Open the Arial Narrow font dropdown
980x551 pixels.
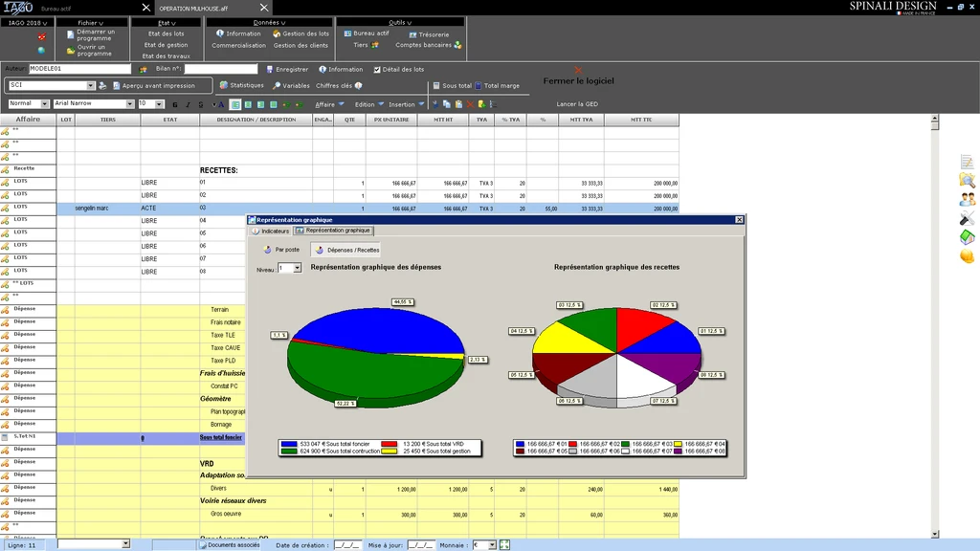129,103
